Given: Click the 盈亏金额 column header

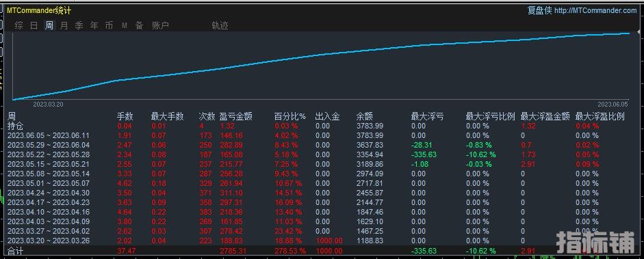Looking at the screenshot, I should [x=235, y=117].
